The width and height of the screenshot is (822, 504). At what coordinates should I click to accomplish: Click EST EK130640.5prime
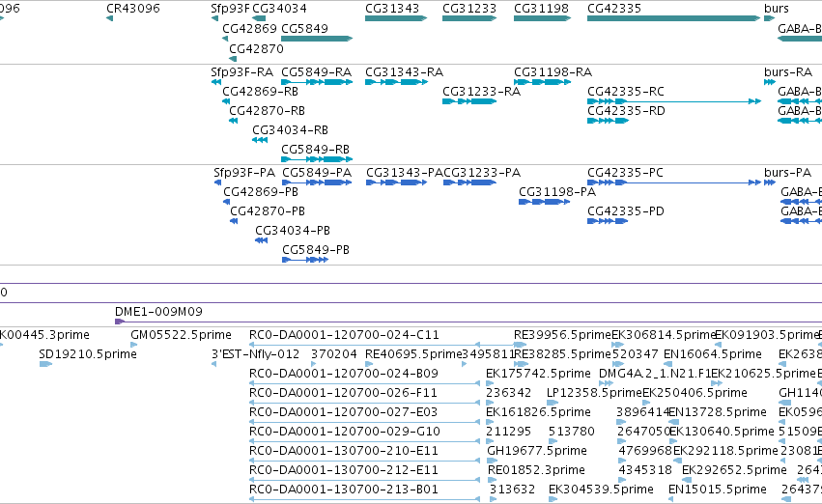[722, 432]
